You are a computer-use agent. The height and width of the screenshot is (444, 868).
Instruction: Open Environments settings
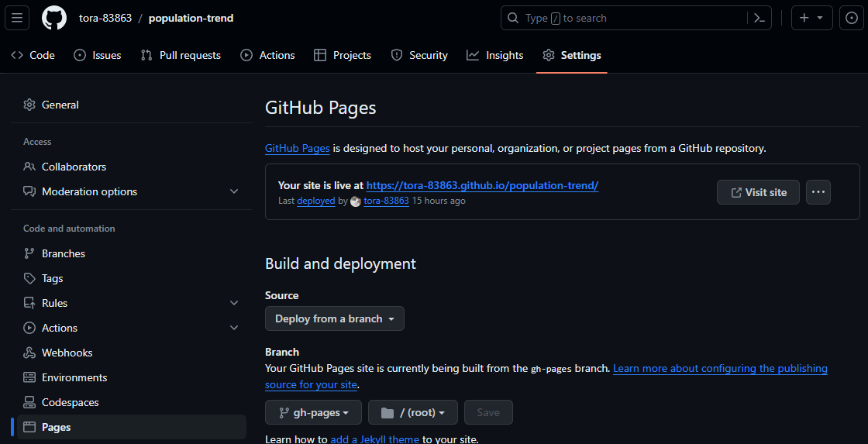pyautogui.click(x=132, y=377)
